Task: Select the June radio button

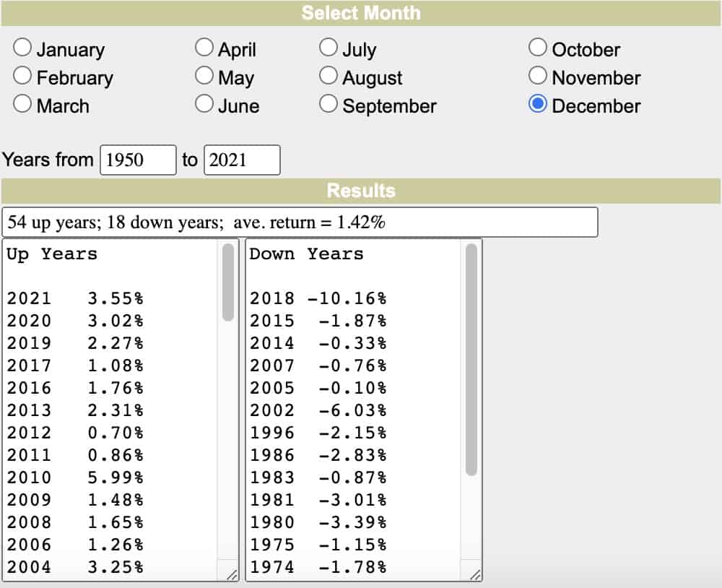Action: (204, 104)
